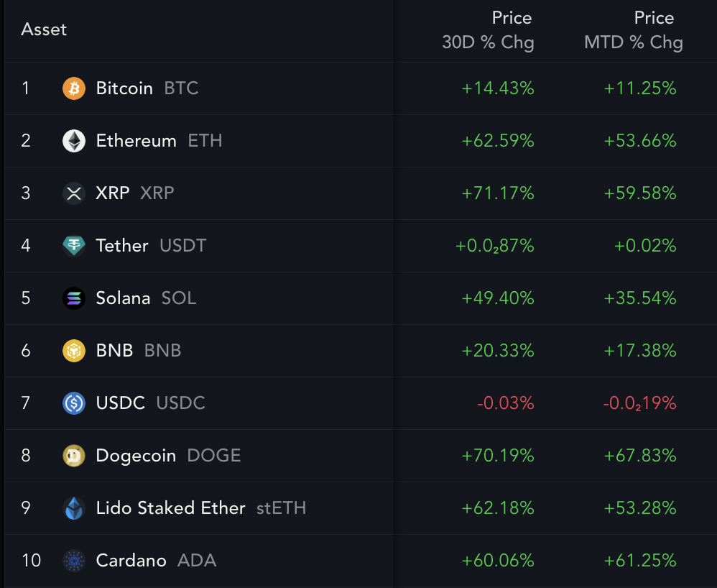The width and height of the screenshot is (717, 588).
Task: Click the Bitcoin orange logo icon
Action: (74, 88)
